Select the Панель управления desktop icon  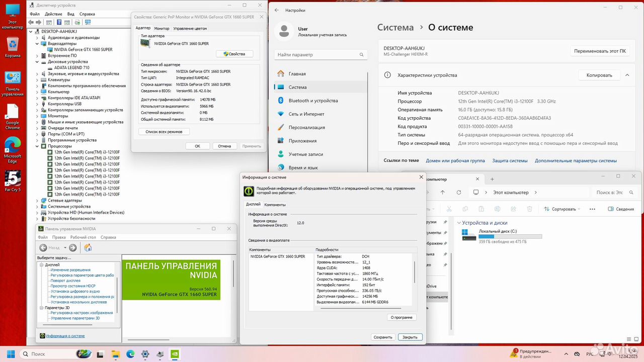(12, 84)
